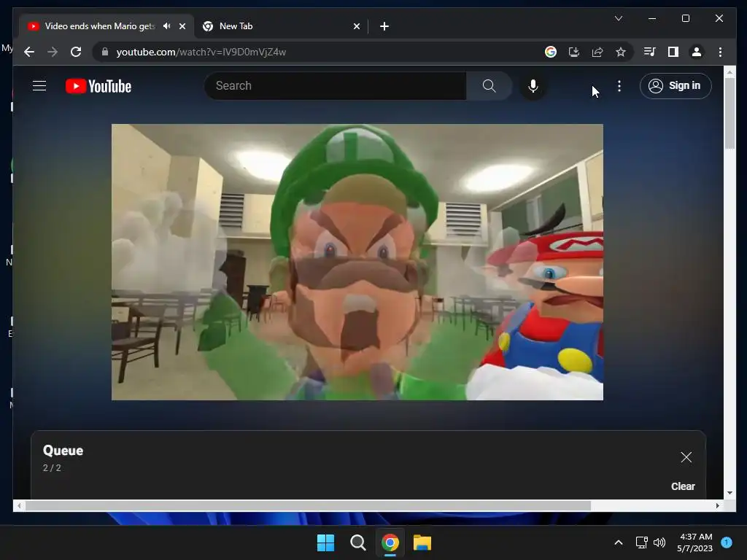Open Windows Start menu
This screenshot has height=560, width=747.
point(325,542)
